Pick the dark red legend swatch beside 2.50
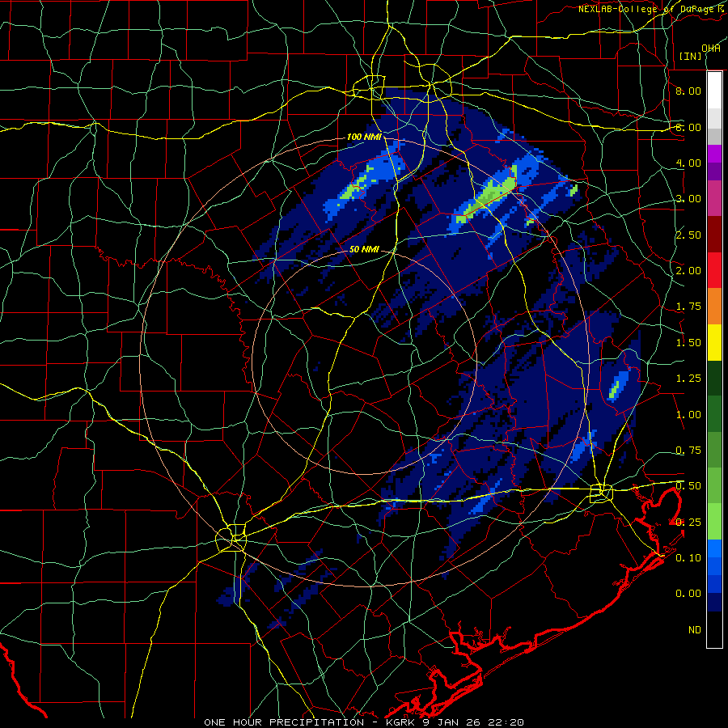Image resolution: width=728 pixels, height=728 pixels. (x=714, y=235)
